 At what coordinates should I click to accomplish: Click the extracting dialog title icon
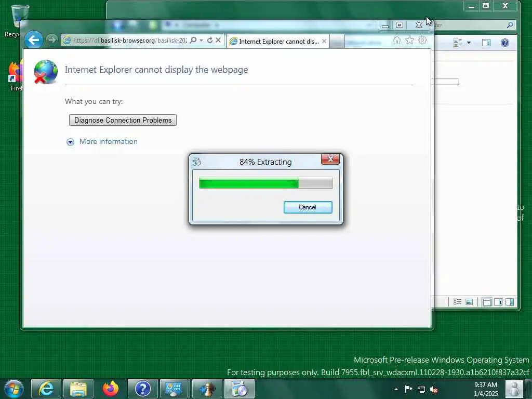pyautogui.click(x=197, y=162)
